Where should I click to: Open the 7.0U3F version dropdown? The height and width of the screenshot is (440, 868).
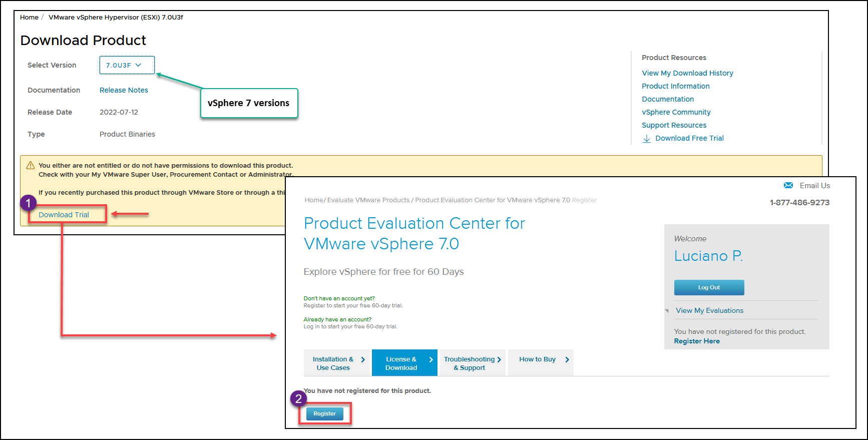coord(127,65)
